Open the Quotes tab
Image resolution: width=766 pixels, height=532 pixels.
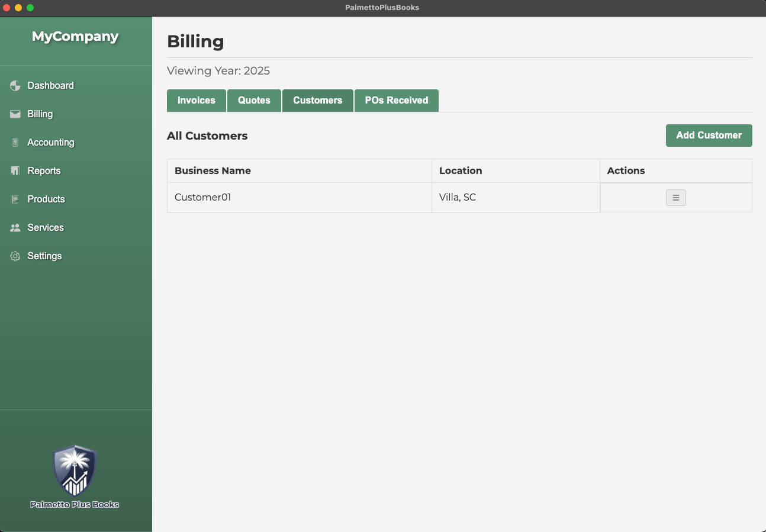(254, 101)
